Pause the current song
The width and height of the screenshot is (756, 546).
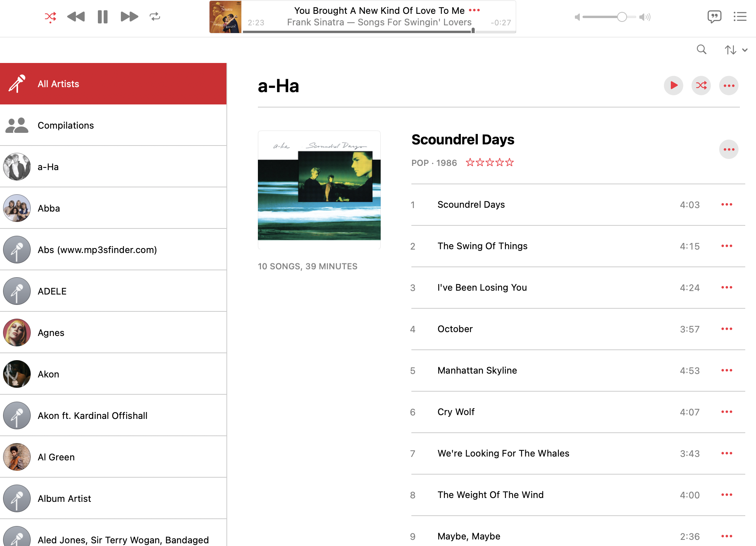tap(102, 17)
